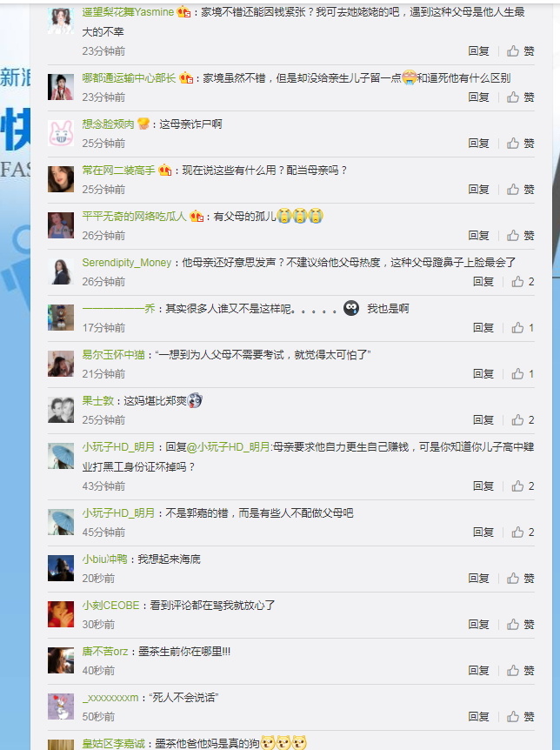Open Serendipity_Money's profile via username
The width and height of the screenshot is (560, 750).
[127, 263]
